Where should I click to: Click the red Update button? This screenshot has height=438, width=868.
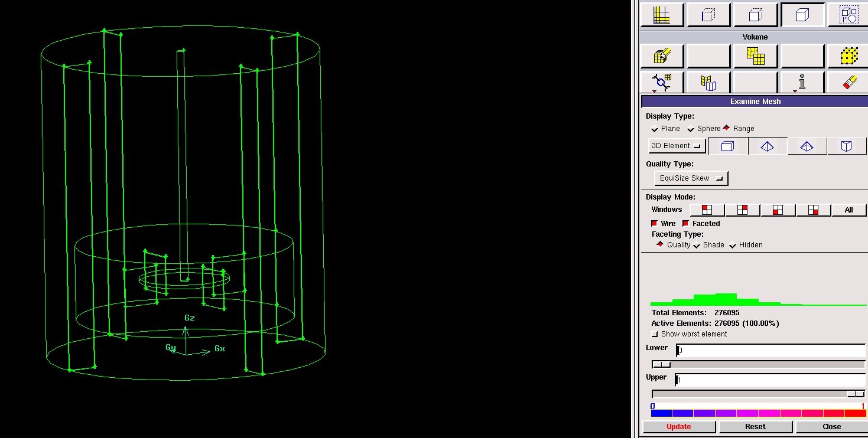click(x=678, y=427)
